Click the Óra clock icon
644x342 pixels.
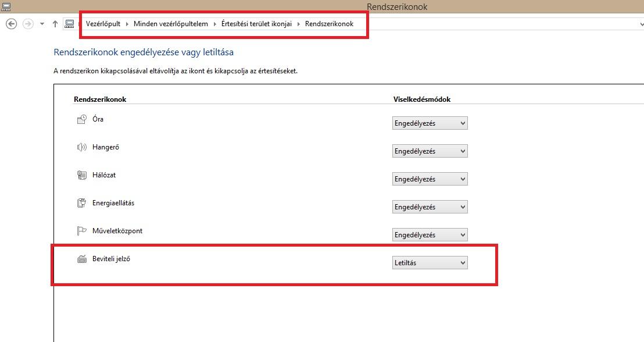[x=82, y=119]
